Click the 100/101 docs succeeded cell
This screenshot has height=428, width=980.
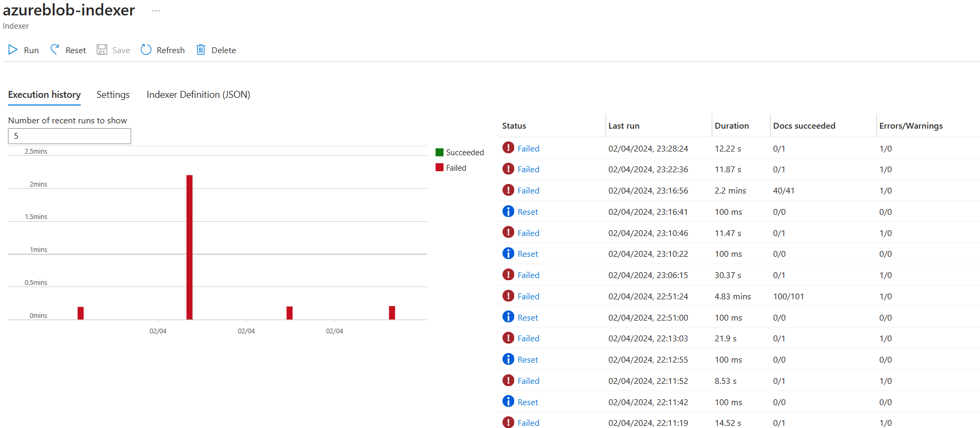click(788, 297)
